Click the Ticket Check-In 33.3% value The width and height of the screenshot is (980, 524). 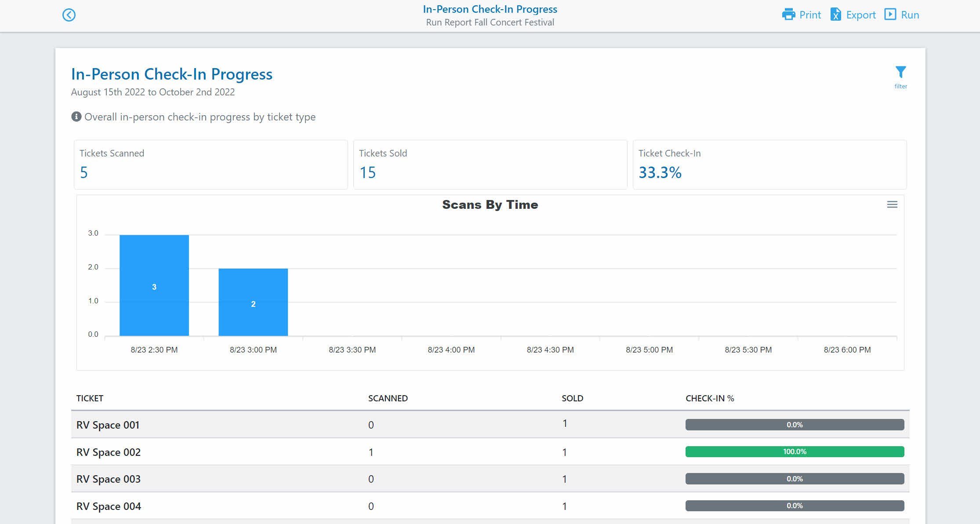[x=660, y=172]
